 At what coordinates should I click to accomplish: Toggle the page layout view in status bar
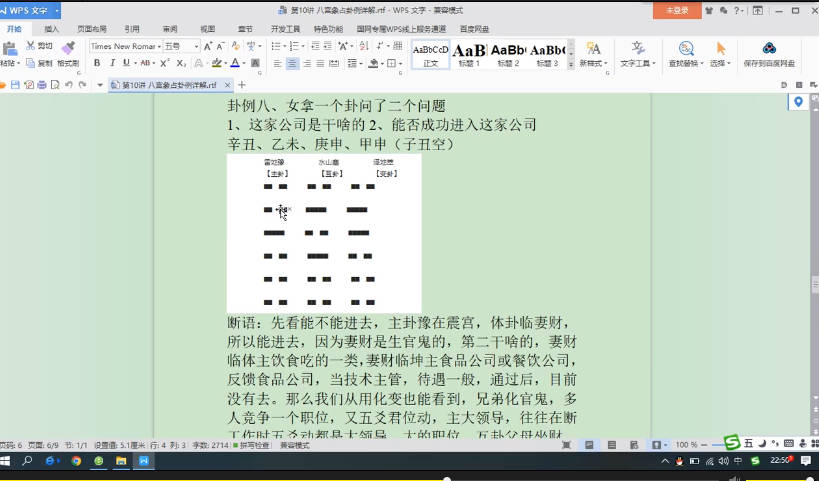(589, 445)
